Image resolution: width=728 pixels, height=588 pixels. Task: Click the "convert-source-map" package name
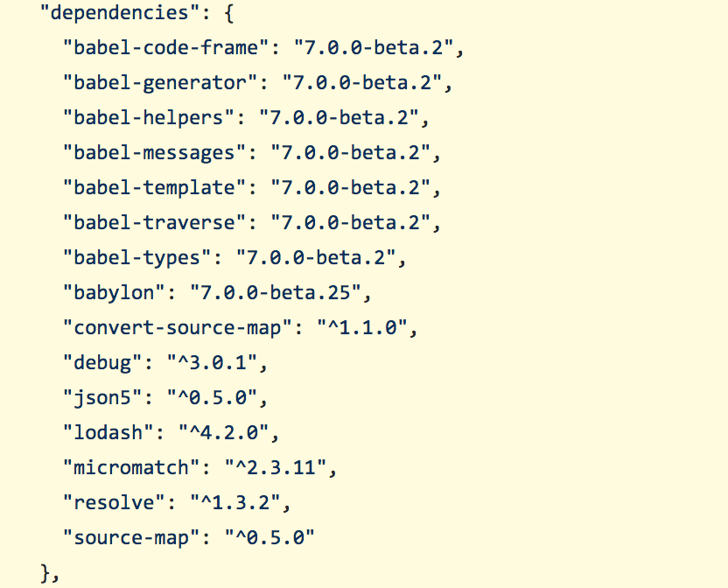pyautogui.click(x=176, y=328)
